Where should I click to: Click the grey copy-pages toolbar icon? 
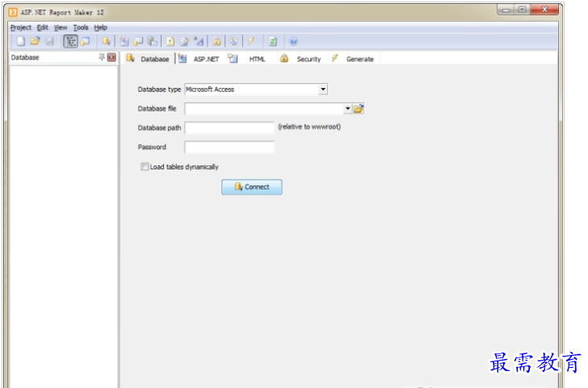point(152,41)
